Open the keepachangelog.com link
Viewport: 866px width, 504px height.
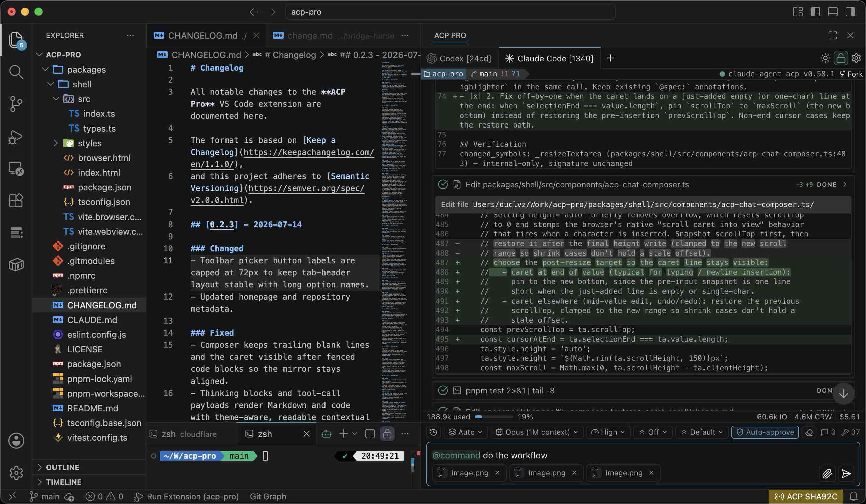pyautogui.click(x=283, y=158)
